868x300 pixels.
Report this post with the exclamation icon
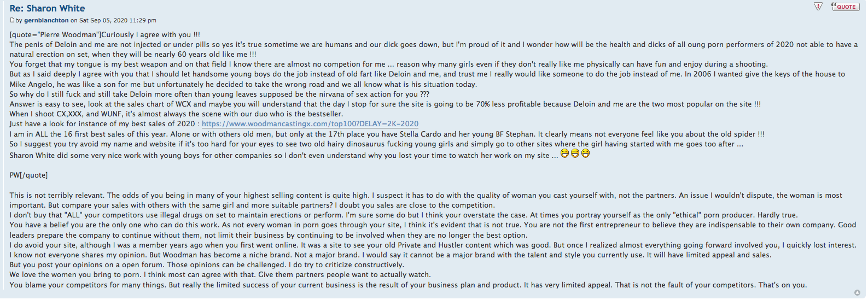click(x=818, y=7)
